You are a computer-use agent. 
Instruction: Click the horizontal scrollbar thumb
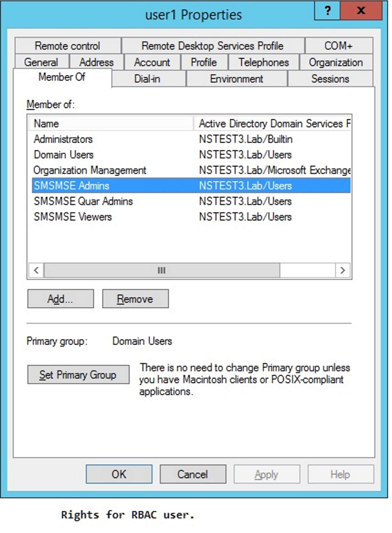[162, 270]
